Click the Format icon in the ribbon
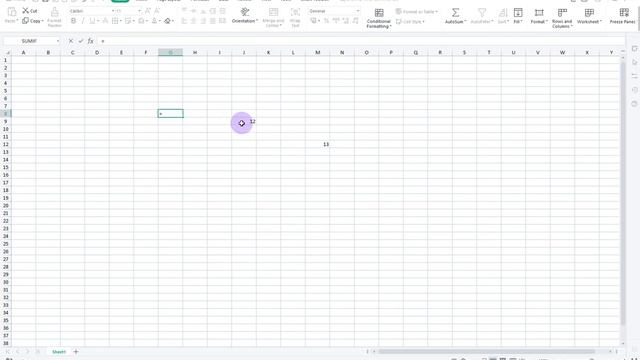The height and width of the screenshot is (360, 640). click(x=539, y=13)
